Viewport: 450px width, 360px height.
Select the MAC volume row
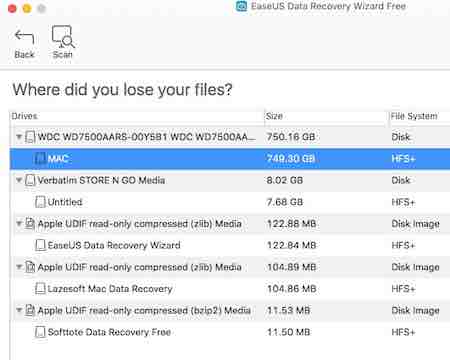pyautogui.click(x=230, y=159)
